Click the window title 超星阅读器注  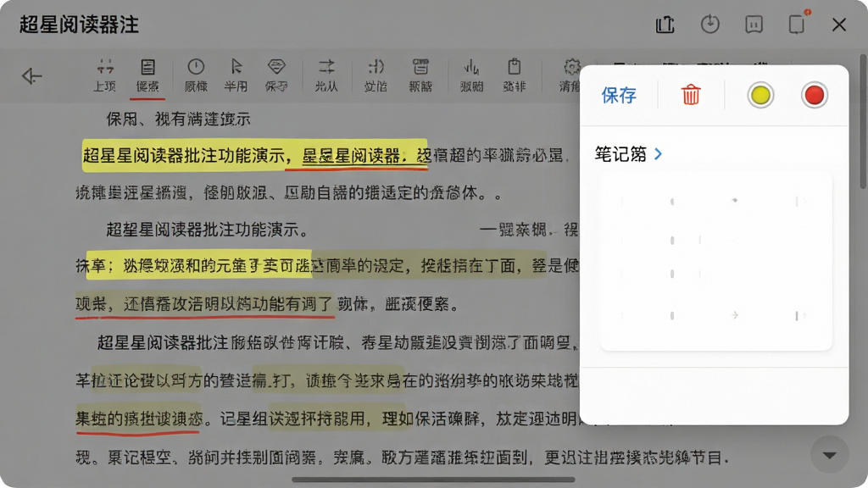pos(79,25)
